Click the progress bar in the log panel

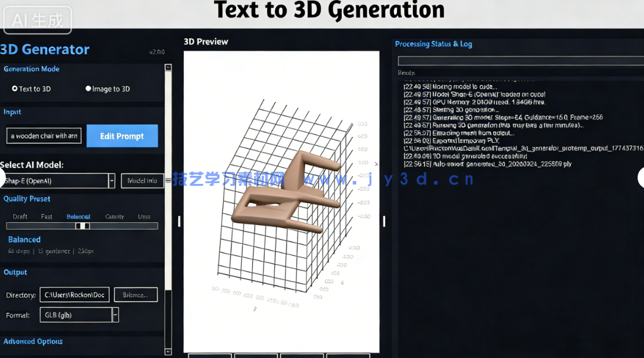[x=520, y=60]
